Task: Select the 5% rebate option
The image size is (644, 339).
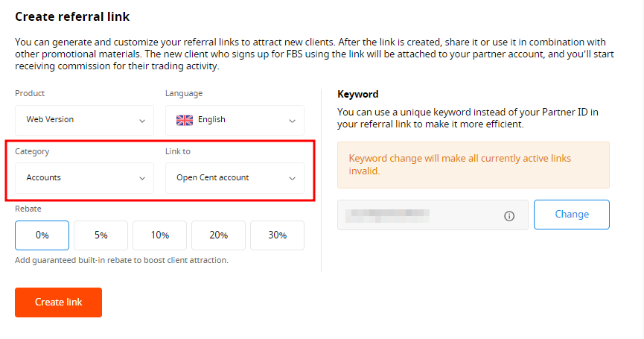Action: tap(101, 235)
